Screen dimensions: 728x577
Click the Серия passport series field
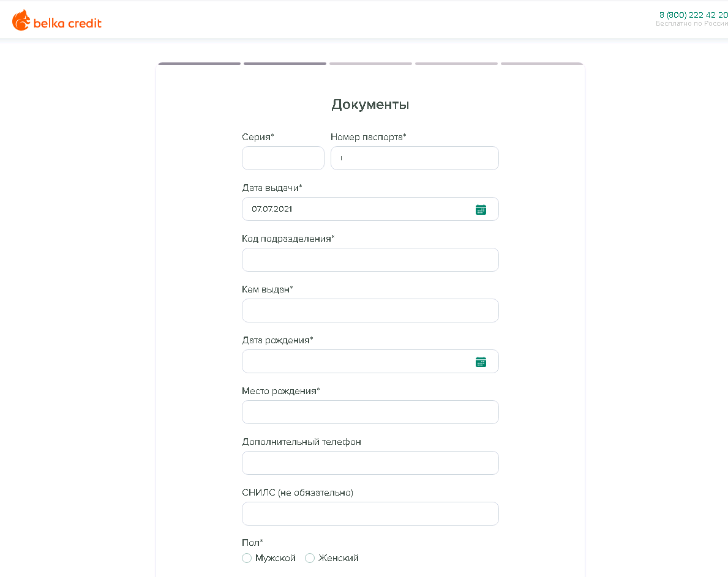coord(283,158)
